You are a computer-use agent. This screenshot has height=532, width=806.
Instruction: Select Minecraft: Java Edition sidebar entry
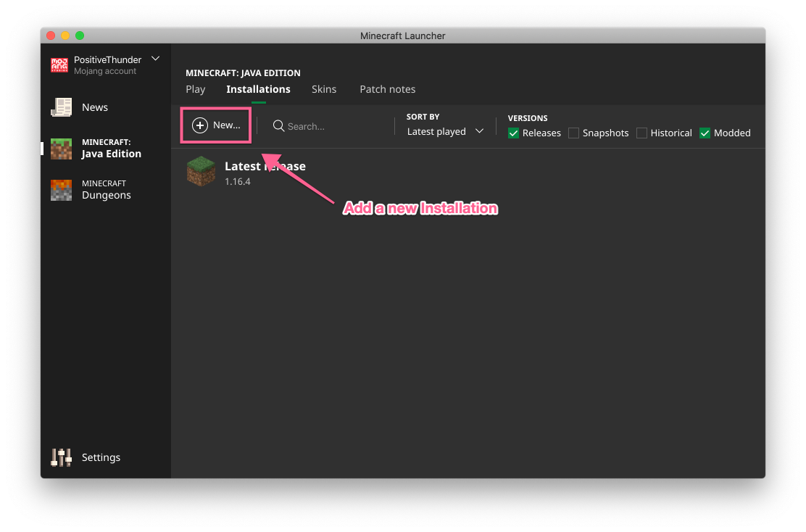(106, 149)
